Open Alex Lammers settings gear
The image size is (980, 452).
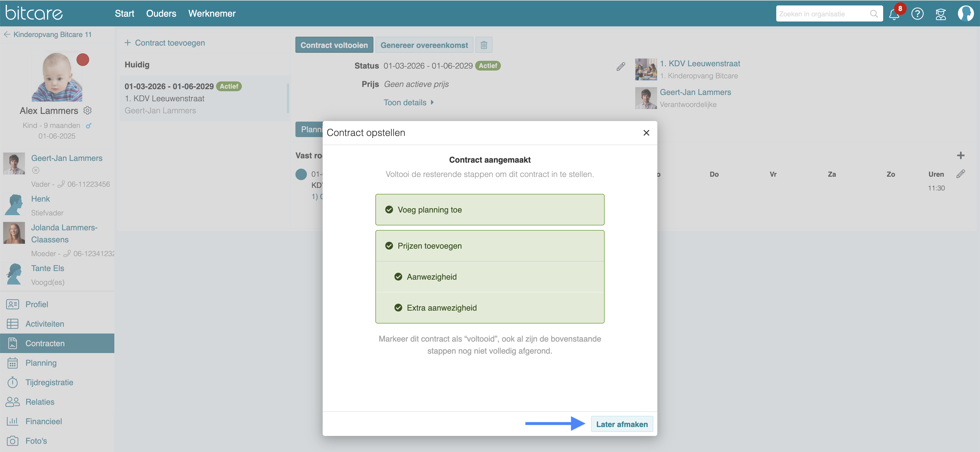tap(87, 110)
